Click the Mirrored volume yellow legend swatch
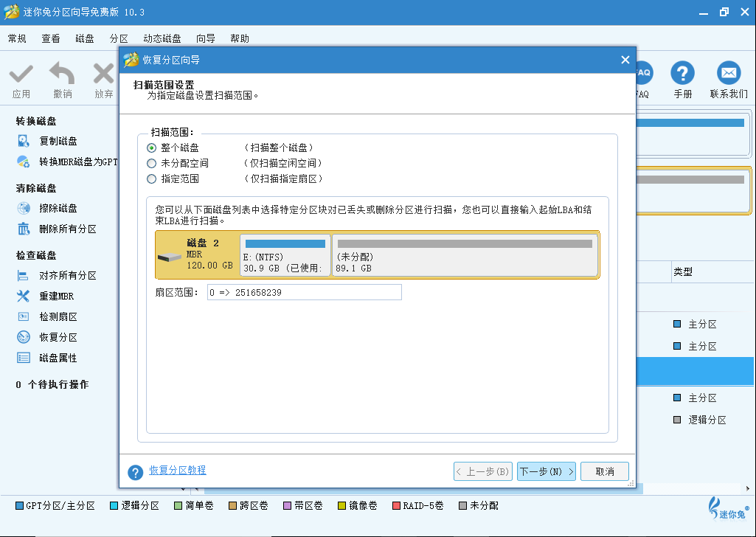The image size is (756, 537). pyautogui.click(x=341, y=506)
